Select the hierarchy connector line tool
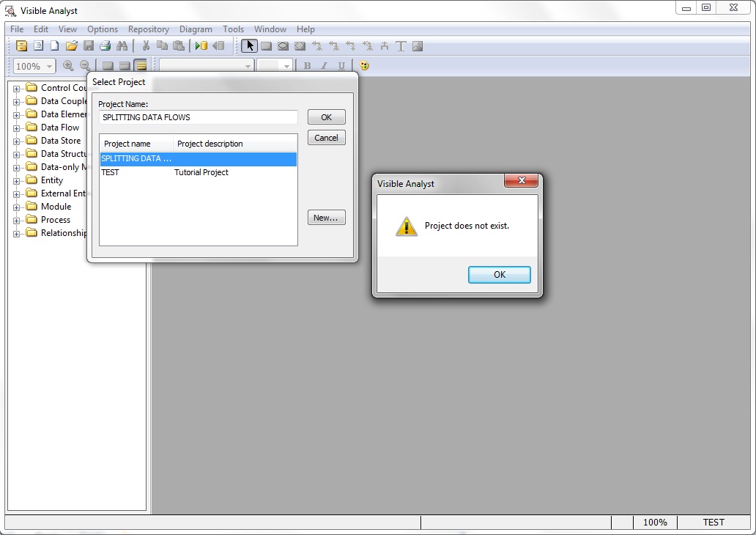The width and height of the screenshot is (756, 535). pos(385,46)
